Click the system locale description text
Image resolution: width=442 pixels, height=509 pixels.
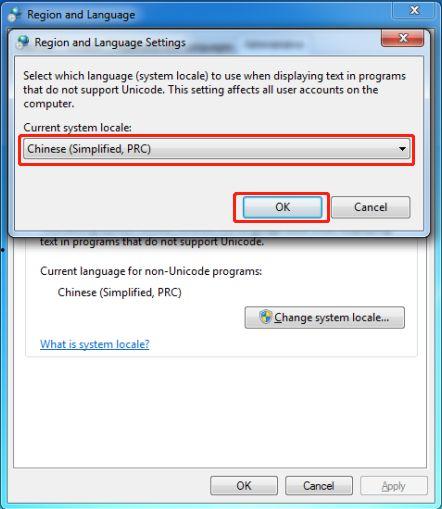214,90
